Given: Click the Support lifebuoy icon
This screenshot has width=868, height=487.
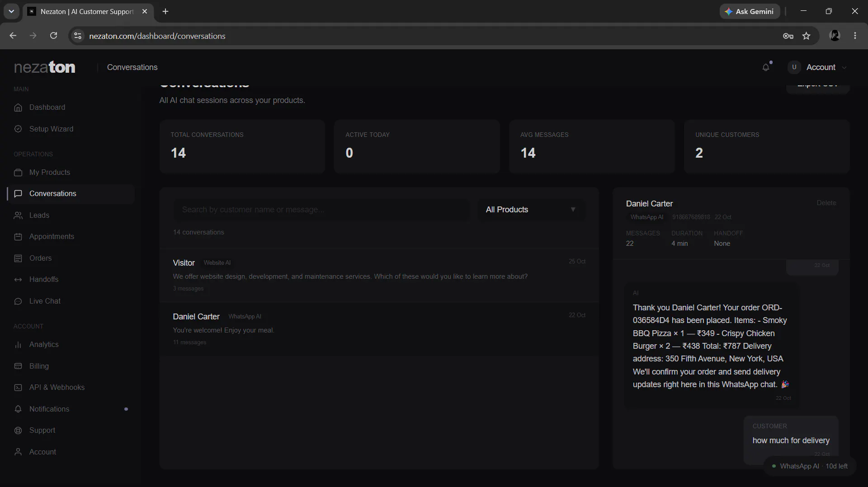Looking at the screenshot, I should point(18,431).
